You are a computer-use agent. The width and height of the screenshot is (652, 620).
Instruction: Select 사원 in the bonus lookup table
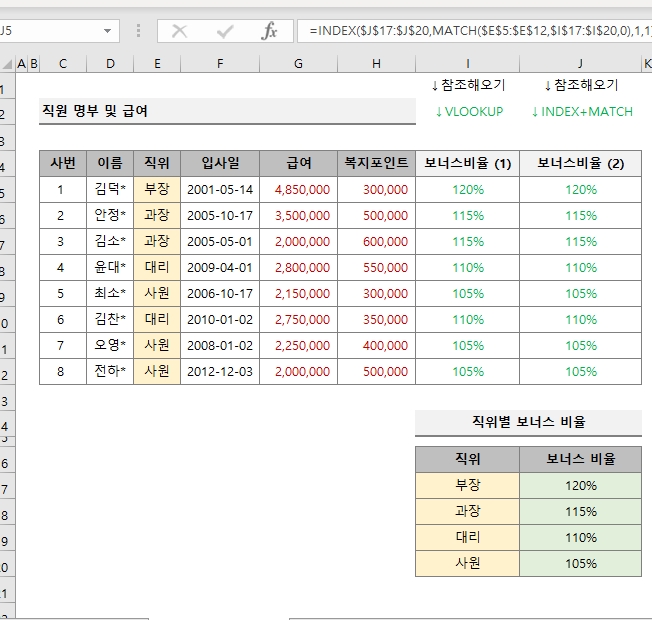[x=467, y=563]
